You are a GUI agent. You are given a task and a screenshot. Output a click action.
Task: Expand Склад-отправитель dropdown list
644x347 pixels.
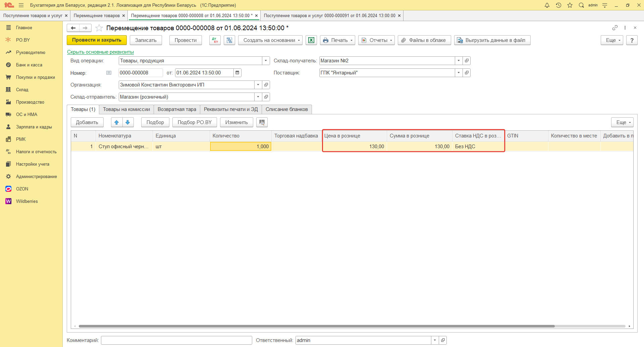point(258,97)
